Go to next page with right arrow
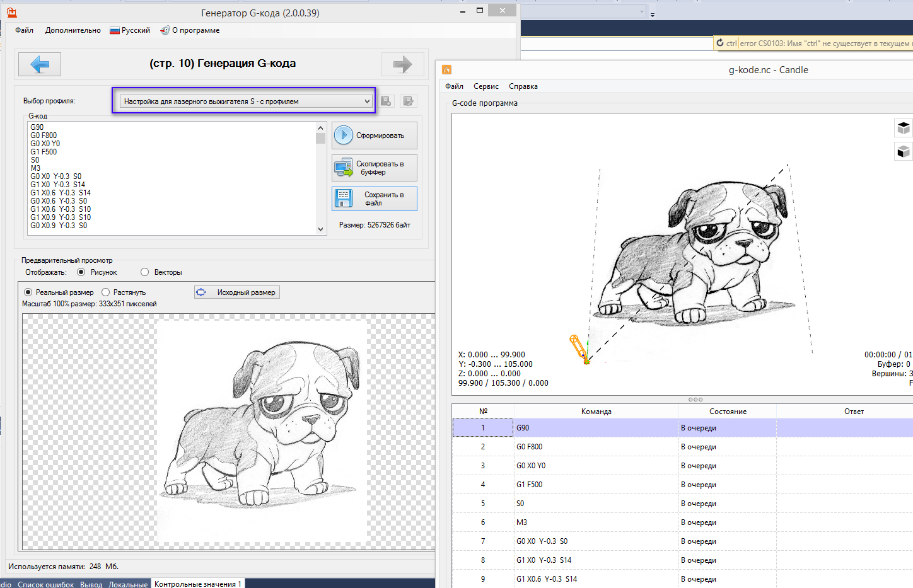The image size is (913, 588). pos(402,64)
